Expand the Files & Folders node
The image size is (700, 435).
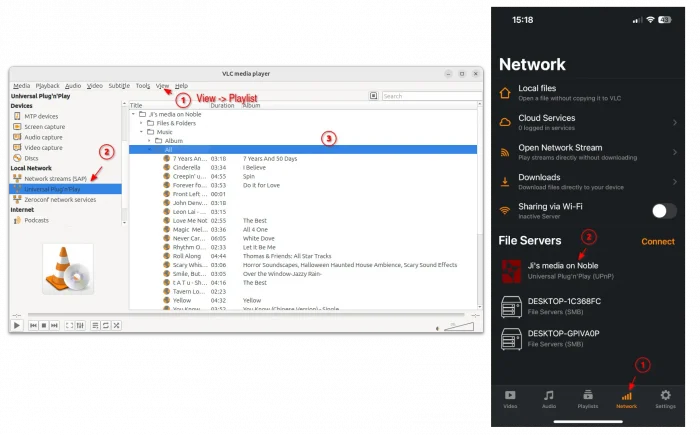[141, 122]
